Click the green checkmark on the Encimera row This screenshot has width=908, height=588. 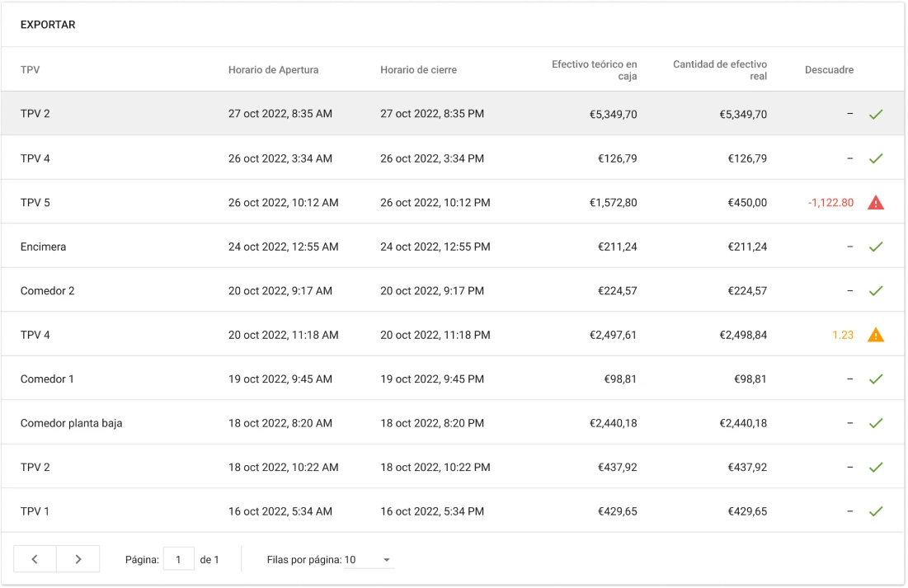point(875,247)
